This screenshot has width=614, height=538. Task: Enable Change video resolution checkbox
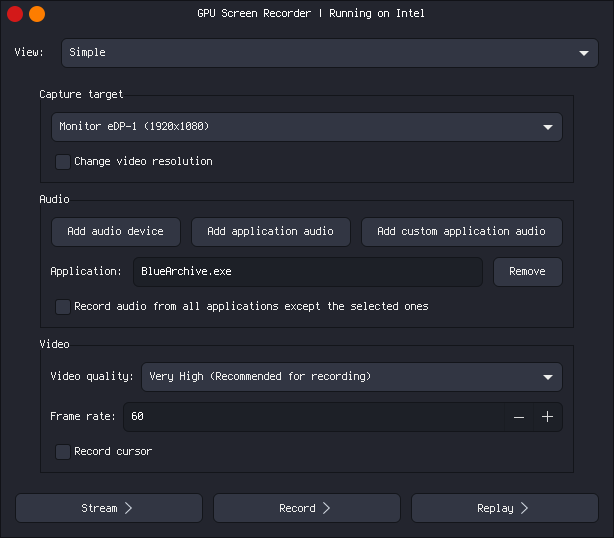click(x=63, y=162)
